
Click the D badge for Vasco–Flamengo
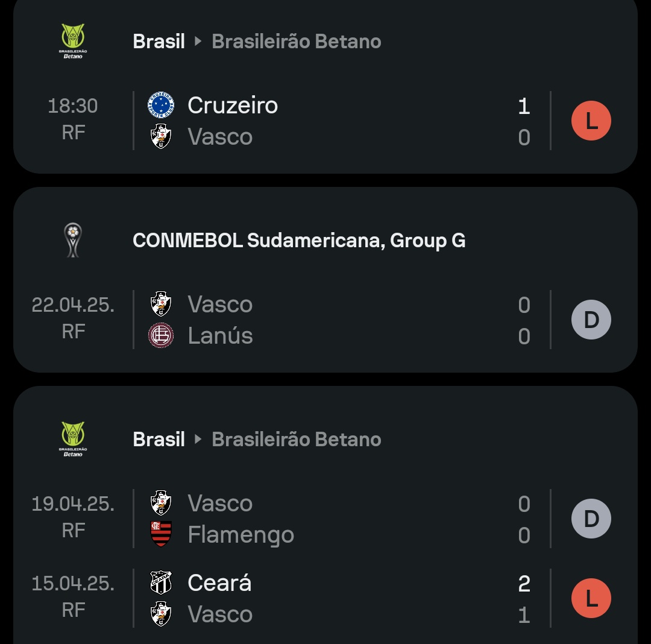pos(591,519)
